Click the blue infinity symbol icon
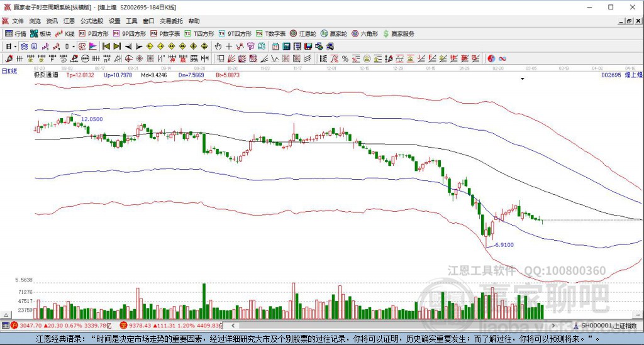The width and height of the screenshot is (644, 345). point(502,58)
